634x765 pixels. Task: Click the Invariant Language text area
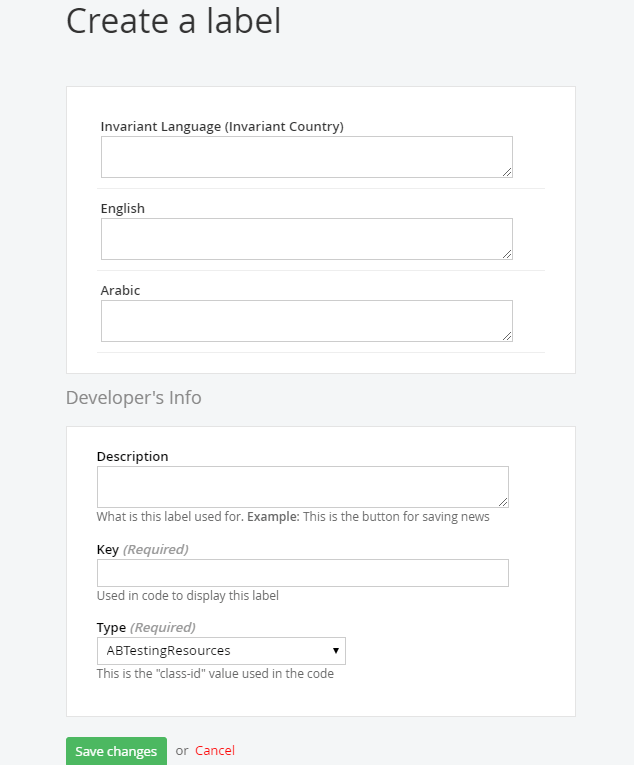tap(306, 157)
